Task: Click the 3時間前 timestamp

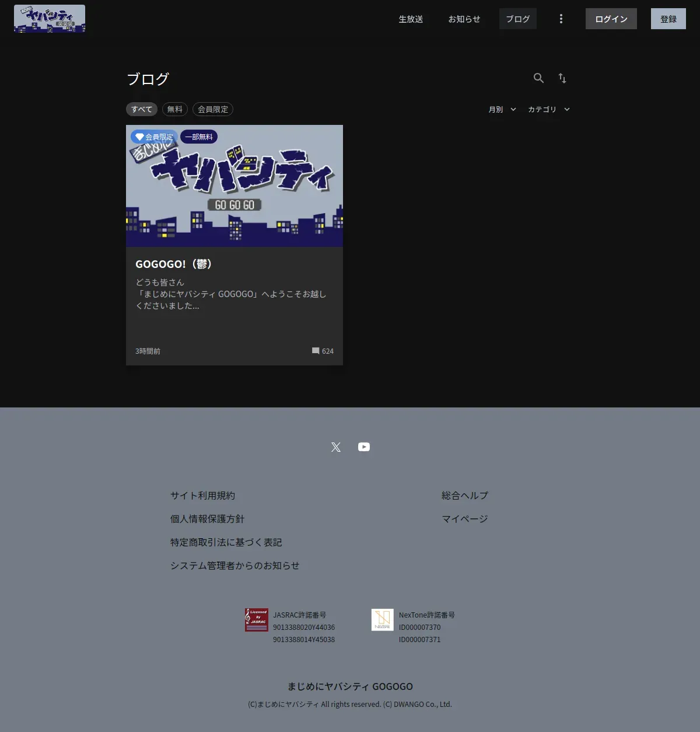Action: pyautogui.click(x=148, y=351)
